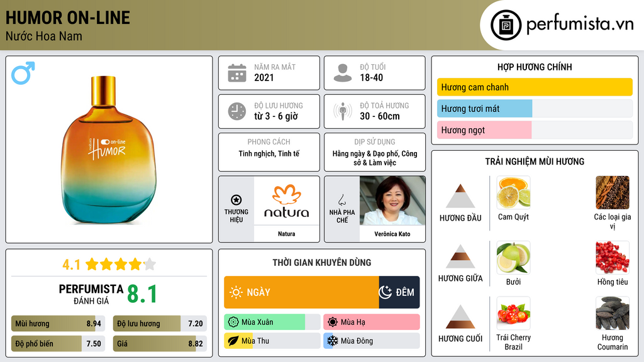Click the Hương Coumarin note image

click(x=613, y=313)
